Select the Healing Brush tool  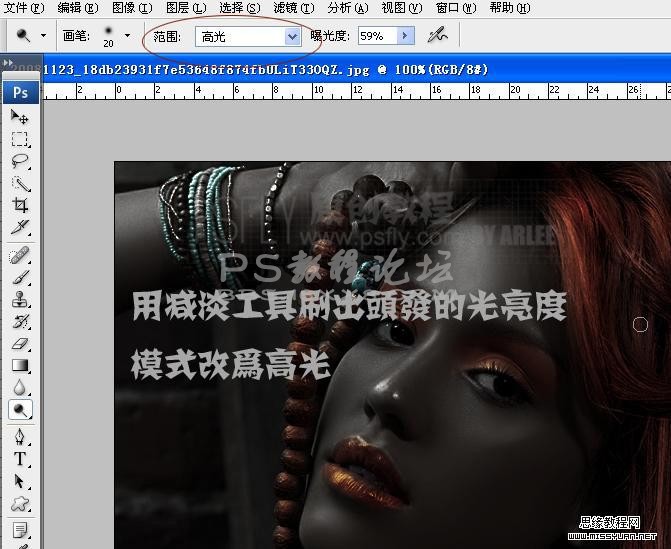[20, 256]
